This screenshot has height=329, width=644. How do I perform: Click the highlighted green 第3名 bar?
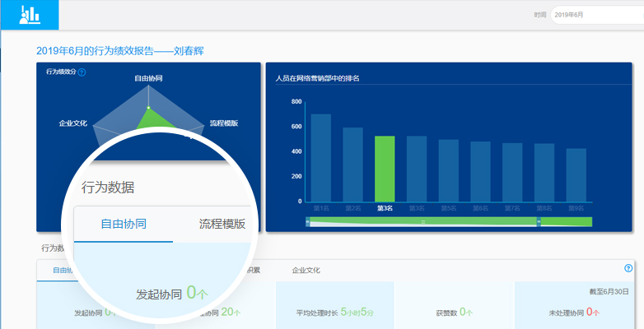(x=385, y=169)
